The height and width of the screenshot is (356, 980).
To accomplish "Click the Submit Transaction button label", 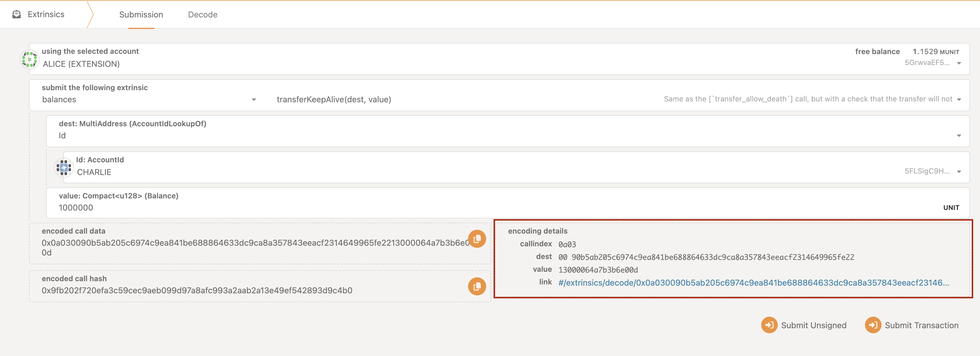I will [921, 326].
